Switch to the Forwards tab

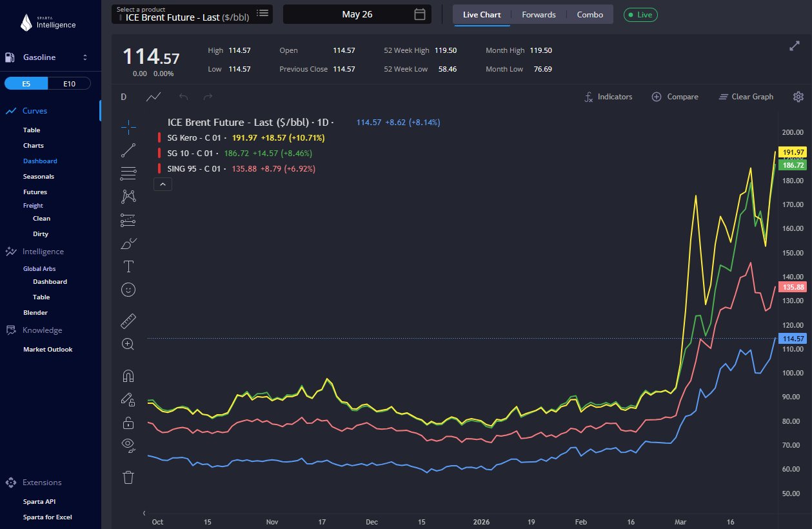(x=539, y=14)
